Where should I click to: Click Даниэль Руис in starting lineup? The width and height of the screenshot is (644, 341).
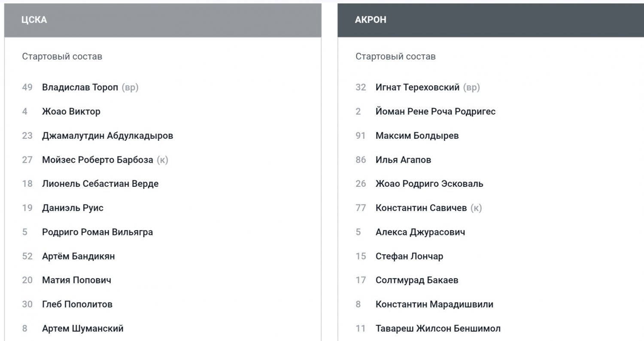73,208
